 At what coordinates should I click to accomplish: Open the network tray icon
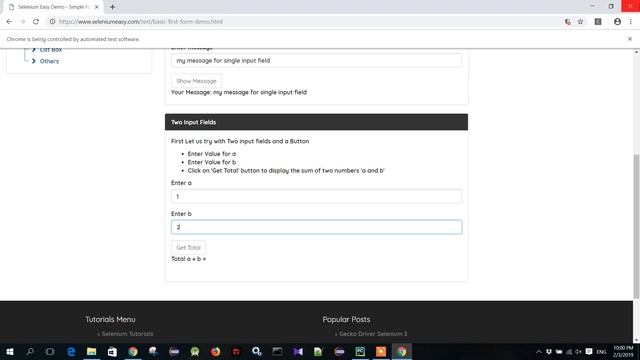pyautogui.click(x=569, y=352)
